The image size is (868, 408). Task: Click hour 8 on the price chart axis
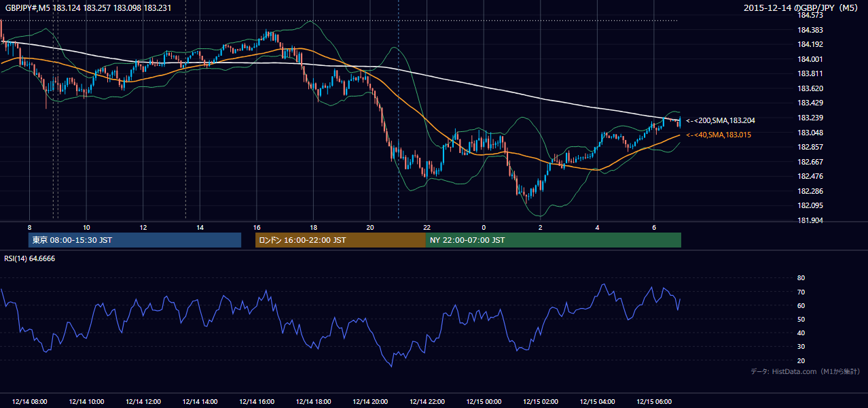pos(29,227)
